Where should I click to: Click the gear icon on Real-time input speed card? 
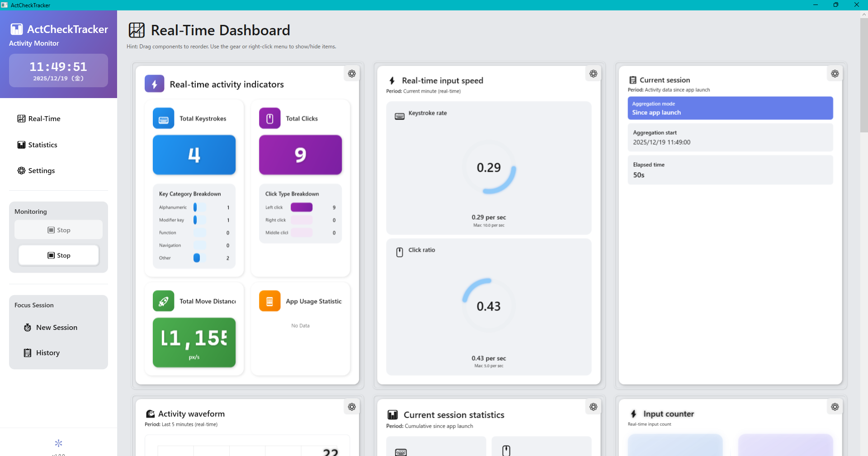593,74
